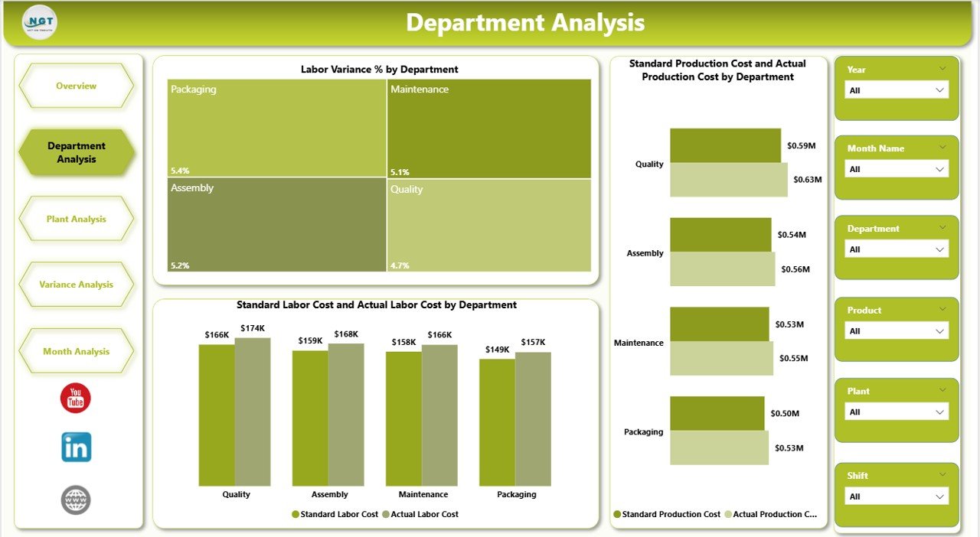Click the Overview navigation button
Image resolution: width=980 pixels, height=537 pixels.
pyautogui.click(x=76, y=86)
